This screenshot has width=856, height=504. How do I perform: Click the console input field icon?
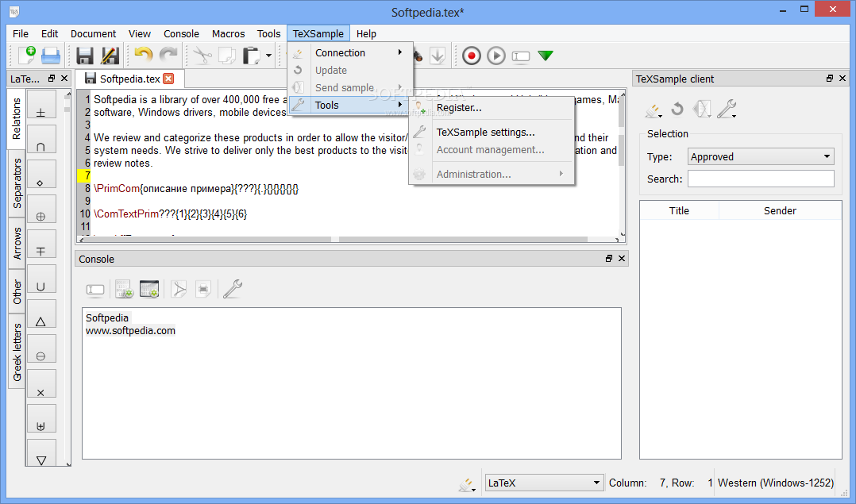(x=95, y=289)
